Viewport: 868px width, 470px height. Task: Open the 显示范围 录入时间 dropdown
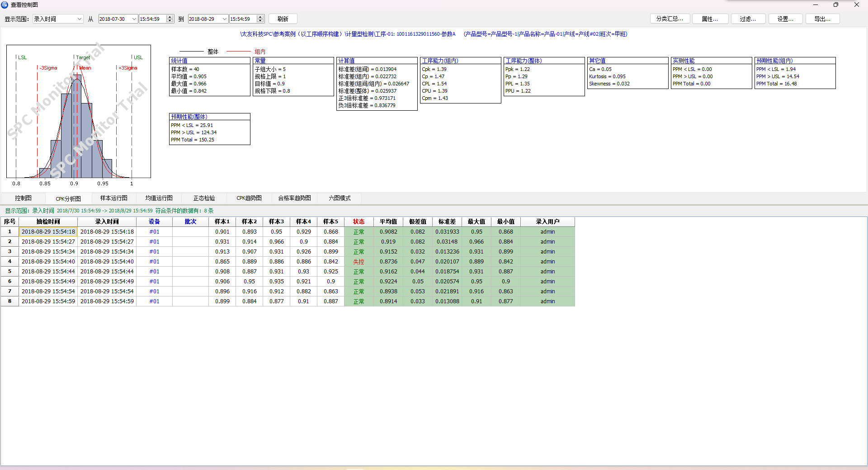[80, 19]
